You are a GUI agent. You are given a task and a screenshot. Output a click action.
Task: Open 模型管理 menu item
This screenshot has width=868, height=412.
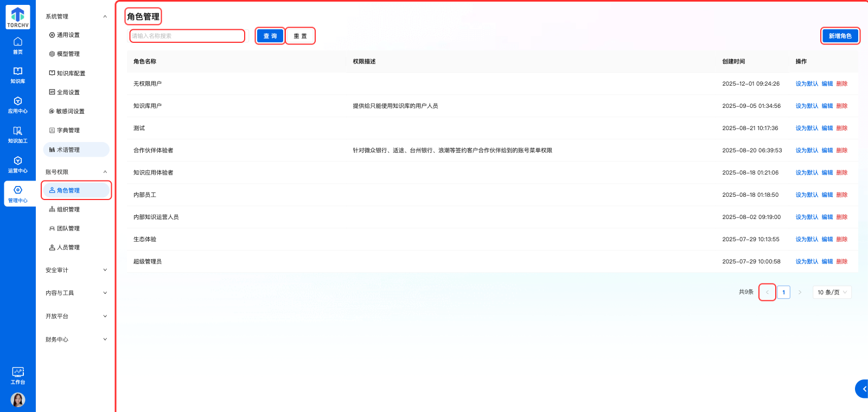pos(76,54)
